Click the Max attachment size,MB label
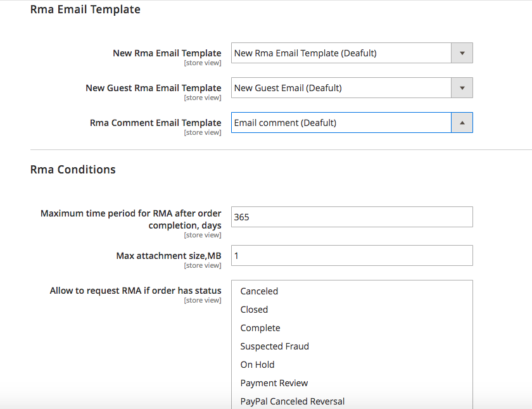The height and width of the screenshot is (409, 532). (x=168, y=256)
